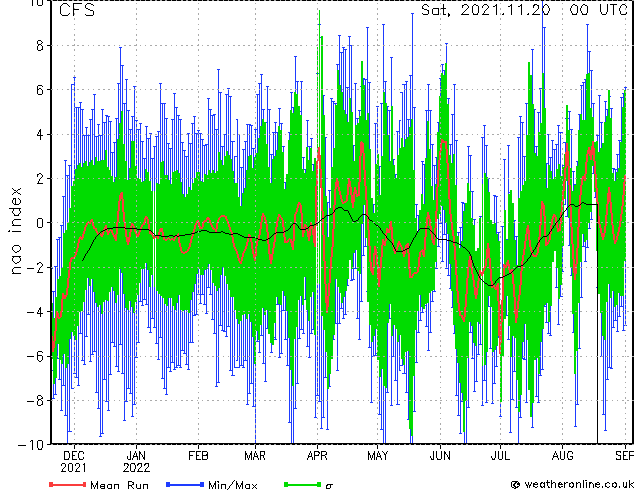Click the MAR month axis label
The width and height of the screenshot is (634, 490).
click(x=255, y=456)
